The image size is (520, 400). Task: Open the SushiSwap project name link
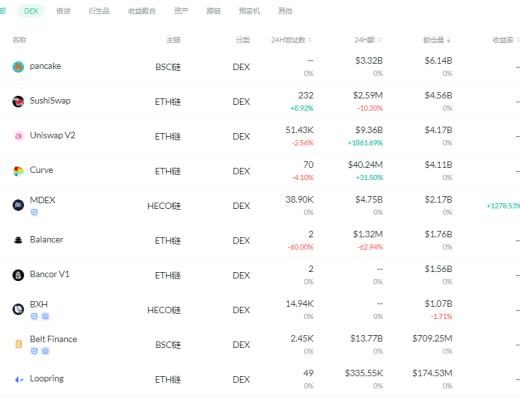(50, 101)
